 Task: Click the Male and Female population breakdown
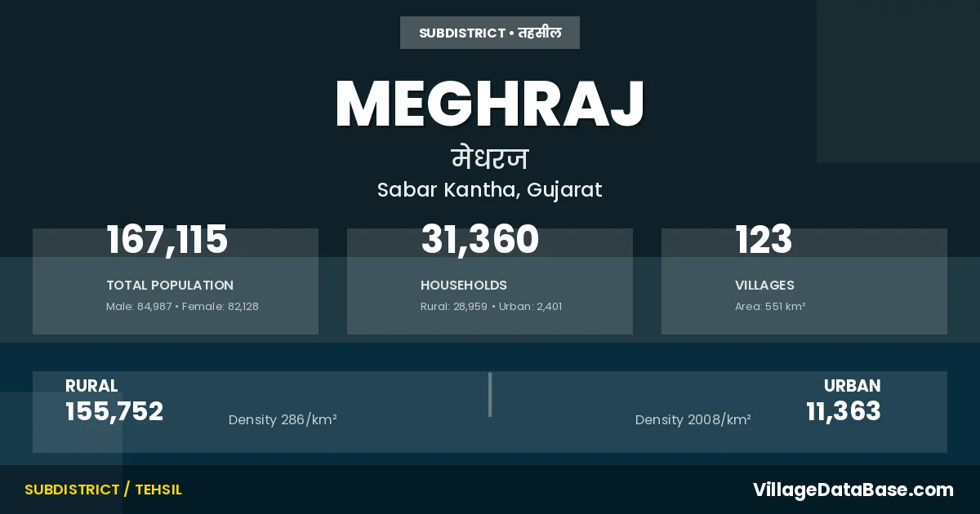click(x=182, y=307)
